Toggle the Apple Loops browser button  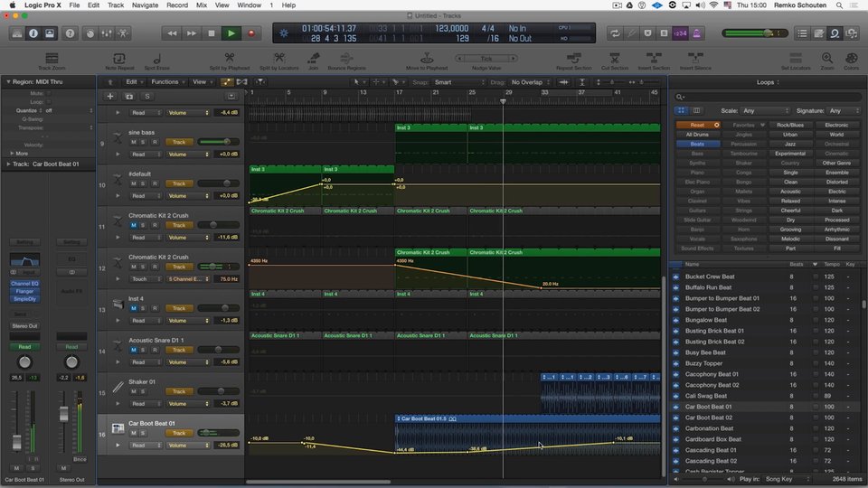point(835,33)
